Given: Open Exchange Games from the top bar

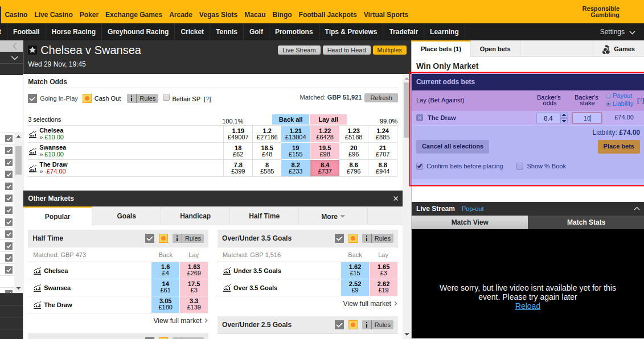Looking at the screenshot, I should click(x=134, y=15).
